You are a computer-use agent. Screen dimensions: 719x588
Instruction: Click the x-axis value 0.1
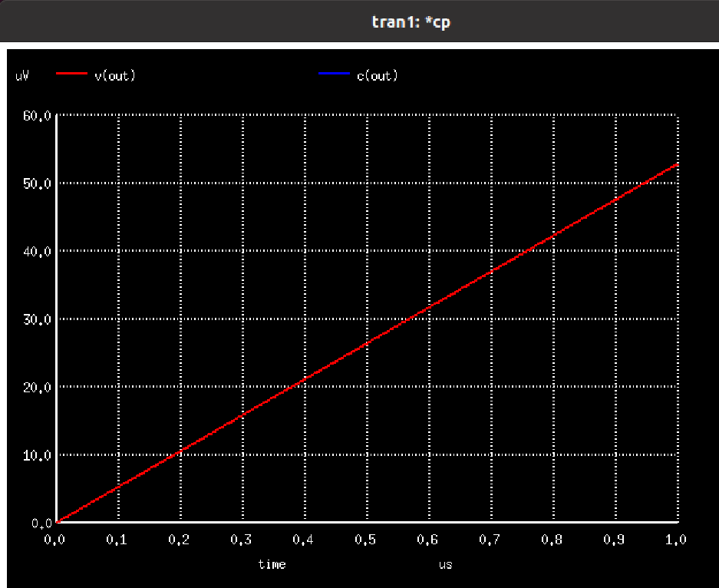pos(117,540)
